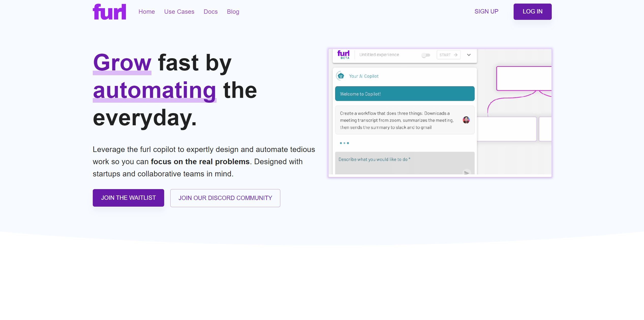
Task: Click the paper plane send icon
Action: (x=467, y=173)
